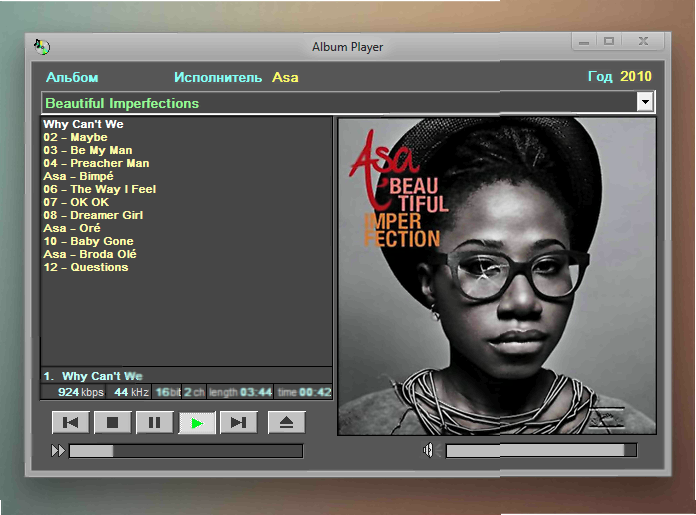
Task: Select track "03 – Be My Man"
Action: coord(88,150)
